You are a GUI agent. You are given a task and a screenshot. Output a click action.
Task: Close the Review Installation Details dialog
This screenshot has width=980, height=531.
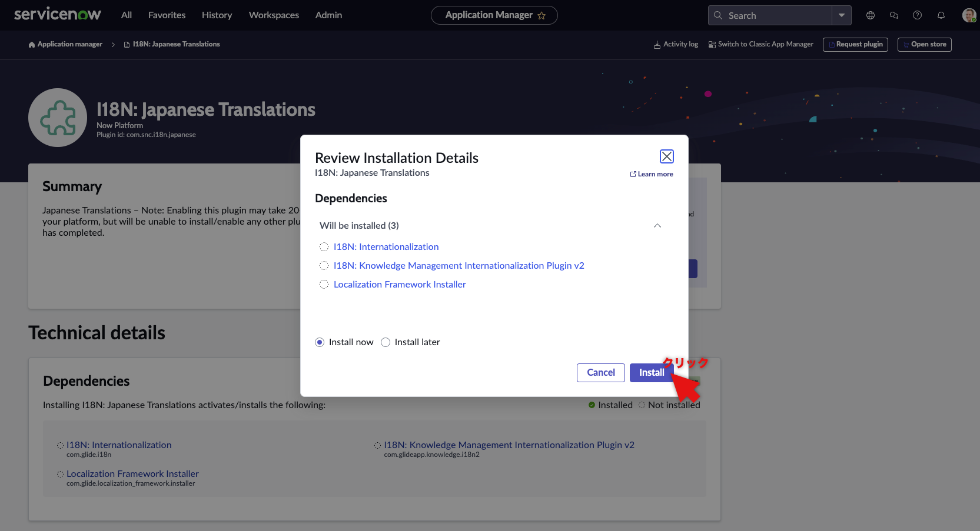pyautogui.click(x=666, y=156)
